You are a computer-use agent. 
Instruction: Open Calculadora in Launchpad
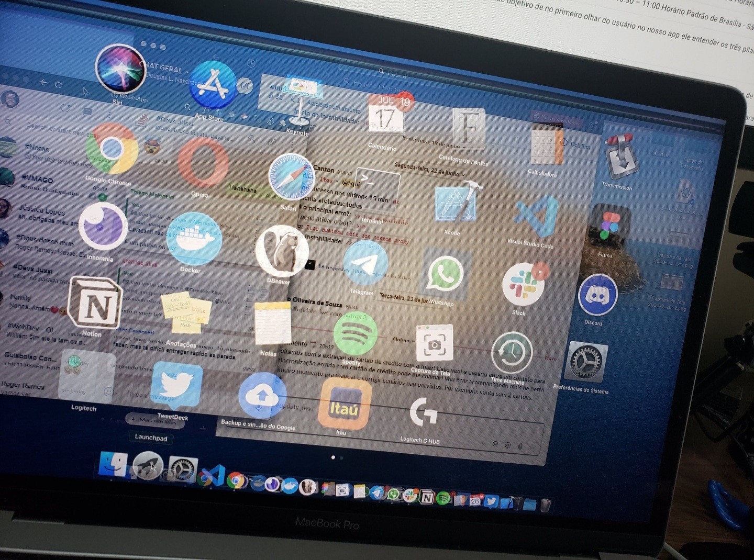coord(546,143)
